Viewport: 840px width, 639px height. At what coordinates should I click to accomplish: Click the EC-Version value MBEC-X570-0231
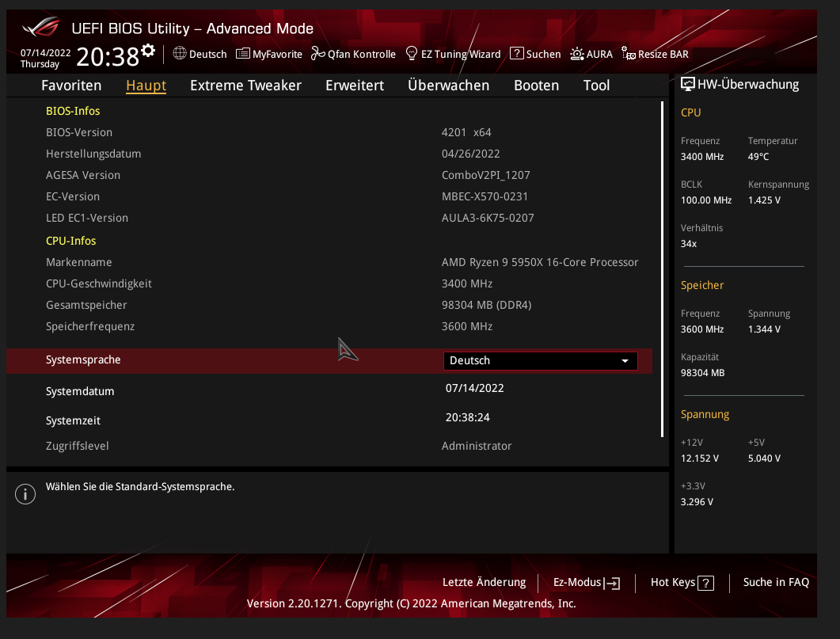pyautogui.click(x=485, y=196)
